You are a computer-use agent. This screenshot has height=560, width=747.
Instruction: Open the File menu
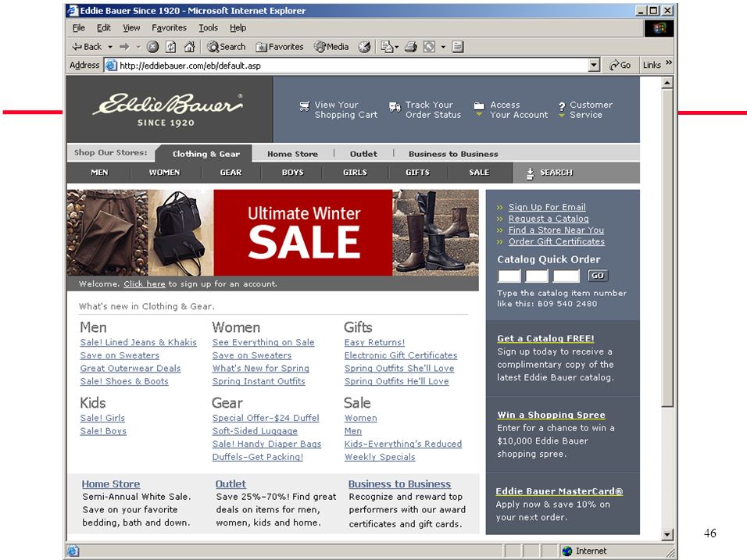[79, 27]
